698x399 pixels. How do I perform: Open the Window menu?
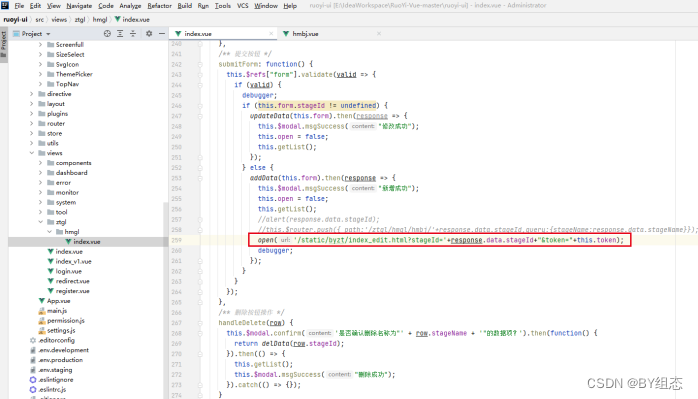coord(266,6)
